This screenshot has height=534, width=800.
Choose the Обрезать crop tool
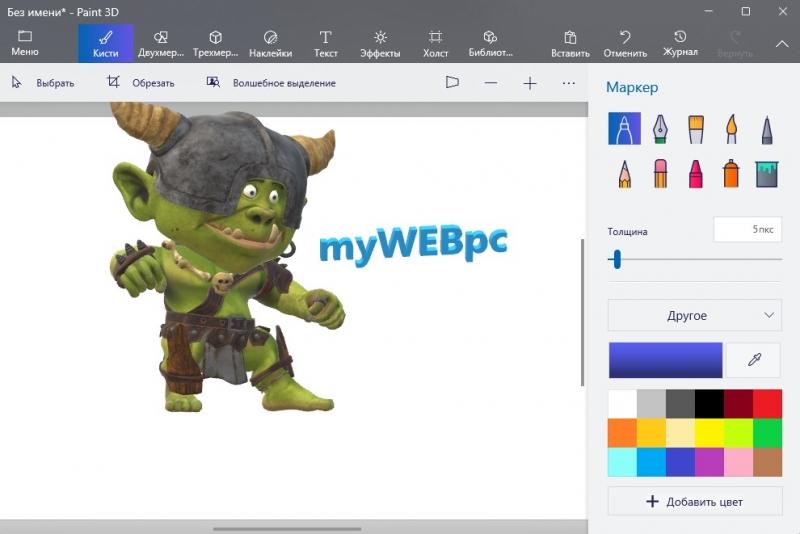click(x=140, y=83)
